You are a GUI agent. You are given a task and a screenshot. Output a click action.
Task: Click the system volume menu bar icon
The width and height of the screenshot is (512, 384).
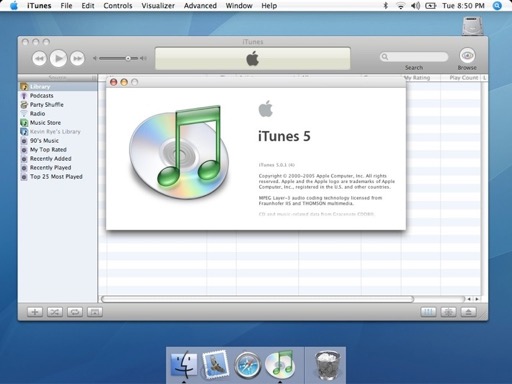pos(415,6)
